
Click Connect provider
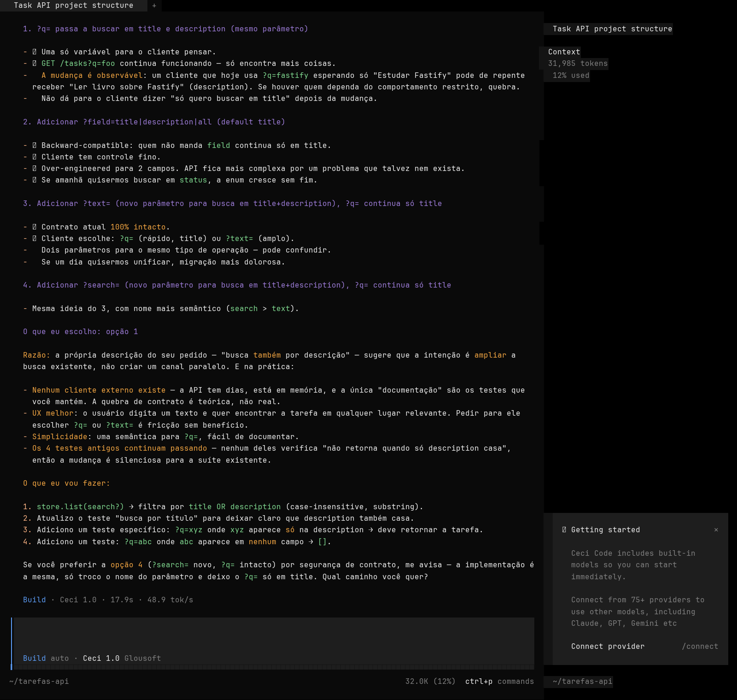pos(608,647)
